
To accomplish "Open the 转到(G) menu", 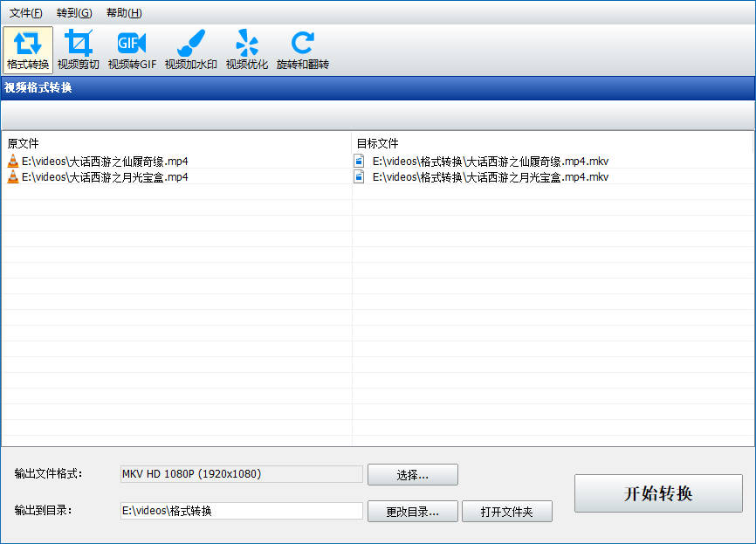I will coord(74,13).
